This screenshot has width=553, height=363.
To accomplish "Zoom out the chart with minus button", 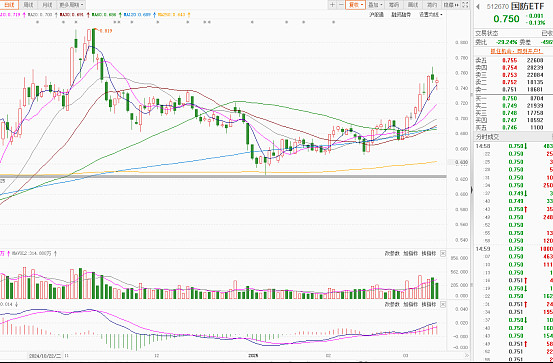I will 341,5.
